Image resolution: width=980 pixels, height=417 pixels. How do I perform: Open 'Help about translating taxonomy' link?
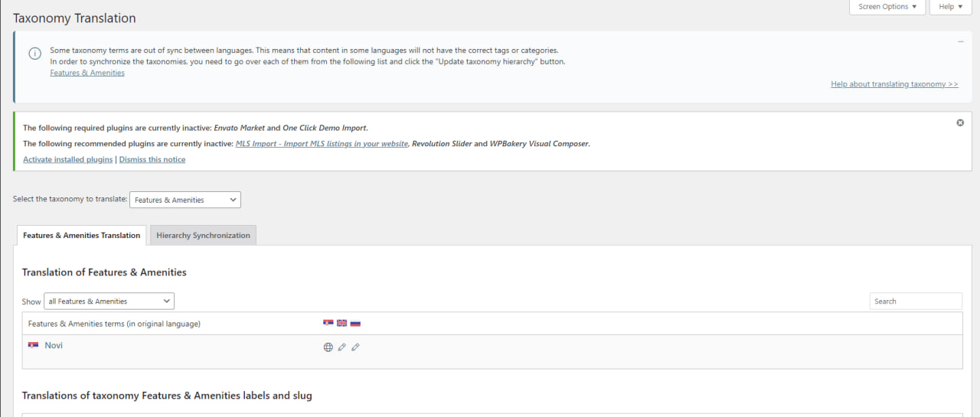pyautogui.click(x=894, y=84)
